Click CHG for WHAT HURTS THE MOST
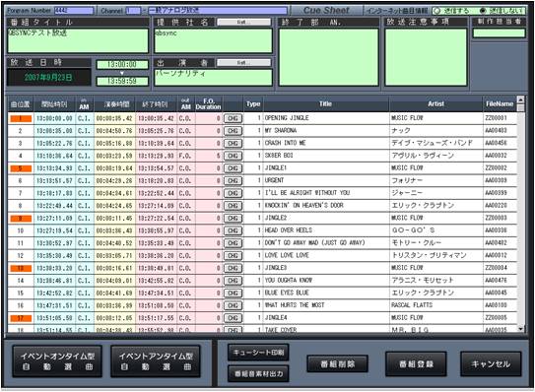Screen dimensions: 535x392 [233, 305]
